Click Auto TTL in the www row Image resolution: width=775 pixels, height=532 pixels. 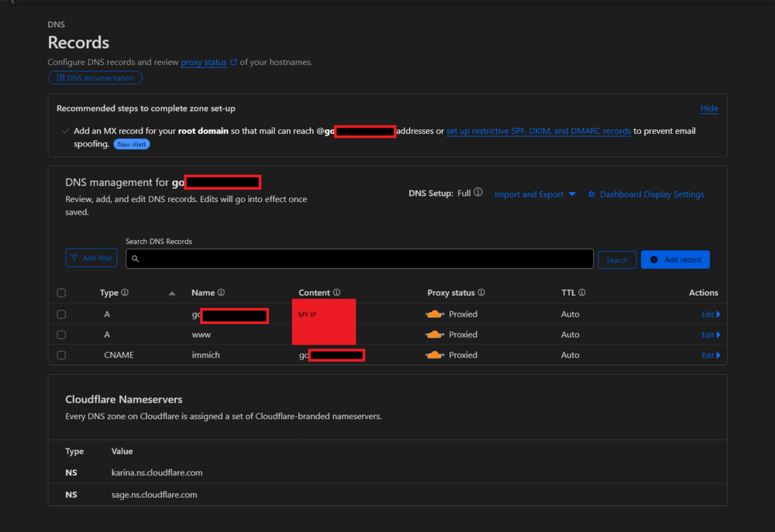pos(570,335)
